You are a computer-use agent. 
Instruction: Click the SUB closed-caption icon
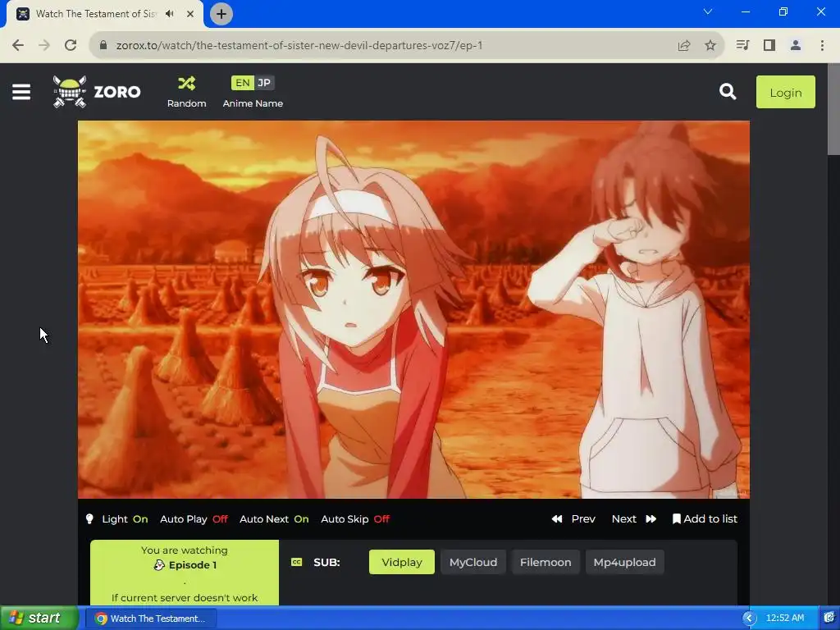pyautogui.click(x=296, y=562)
